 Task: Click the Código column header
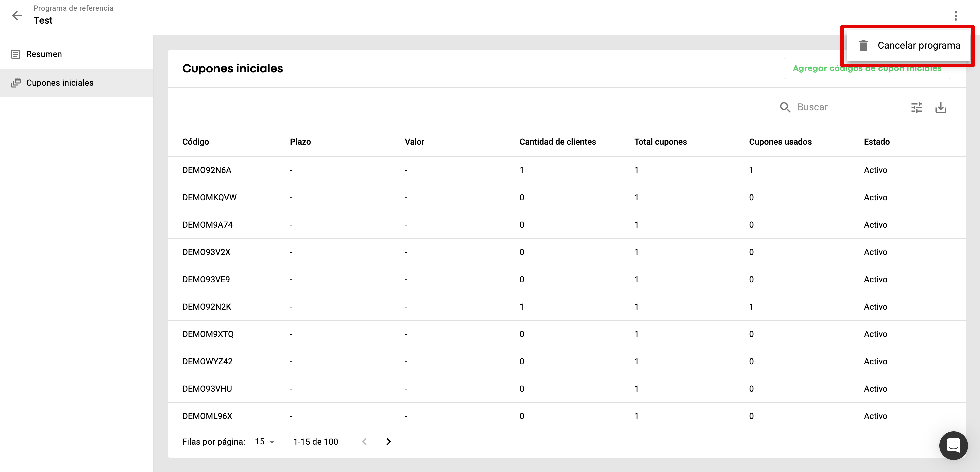click(x=196, y=142)
